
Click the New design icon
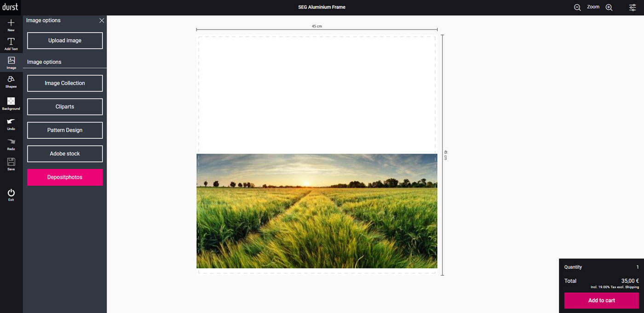pyautogui.click(x=11, y=24)
